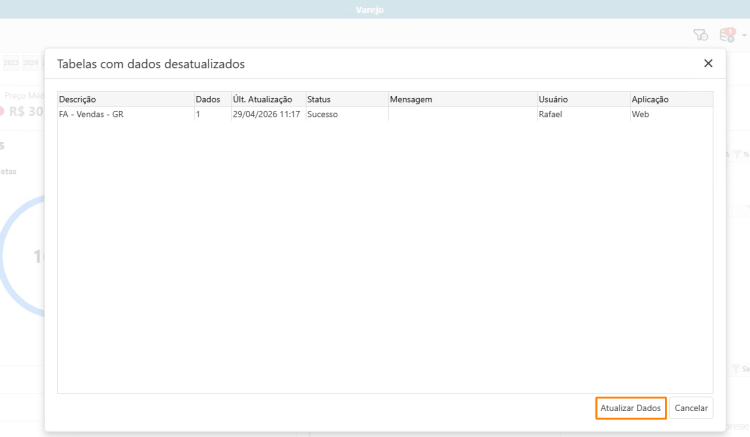This screenshot has height=437, width=750.
Task: Click the filter funnel icon in toolbar
Action: click(700, 35)
